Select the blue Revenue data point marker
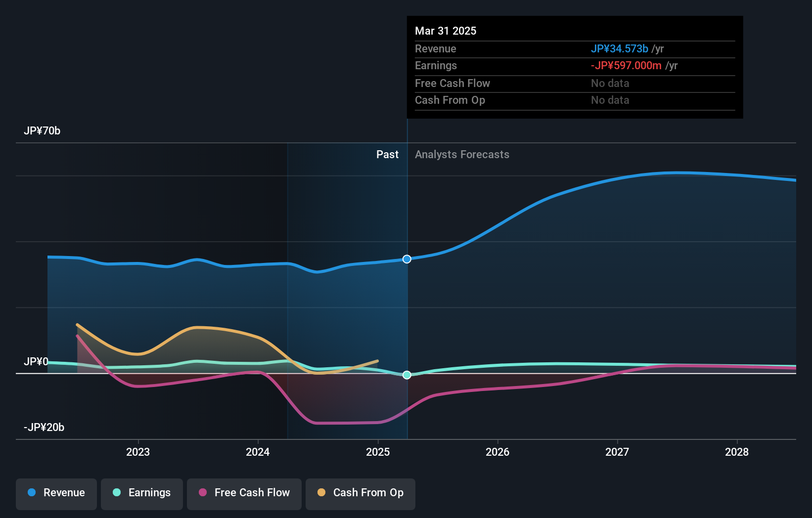Image resolution: width=812 pixels, height=518 pixels. 406,259
